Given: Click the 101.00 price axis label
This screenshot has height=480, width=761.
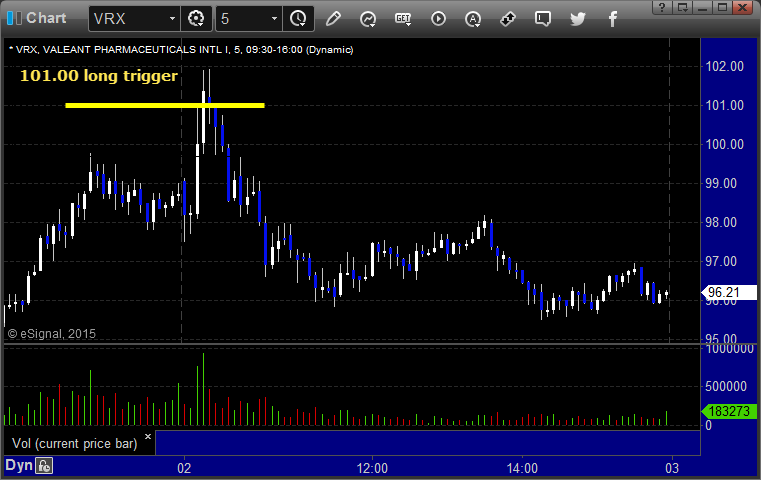Looking at the screenshot, I should tap(725, 105).
